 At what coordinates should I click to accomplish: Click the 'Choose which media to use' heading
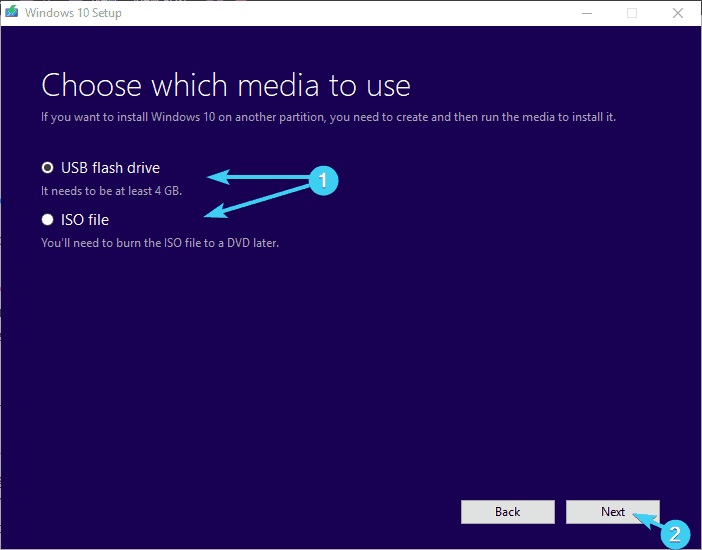point(226,85)
